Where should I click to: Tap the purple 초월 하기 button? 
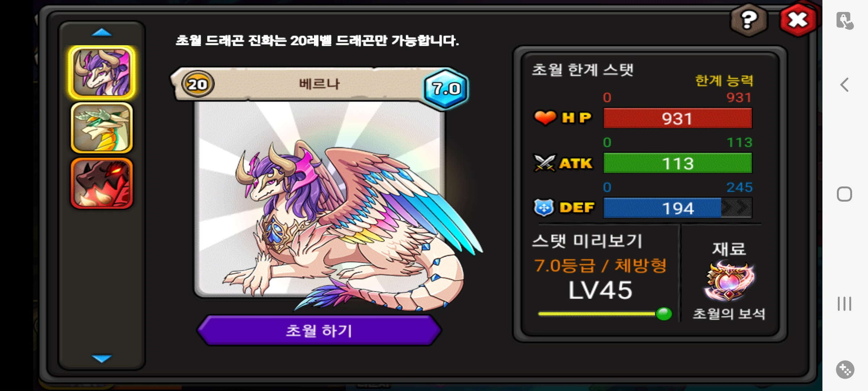pos(319,330)
